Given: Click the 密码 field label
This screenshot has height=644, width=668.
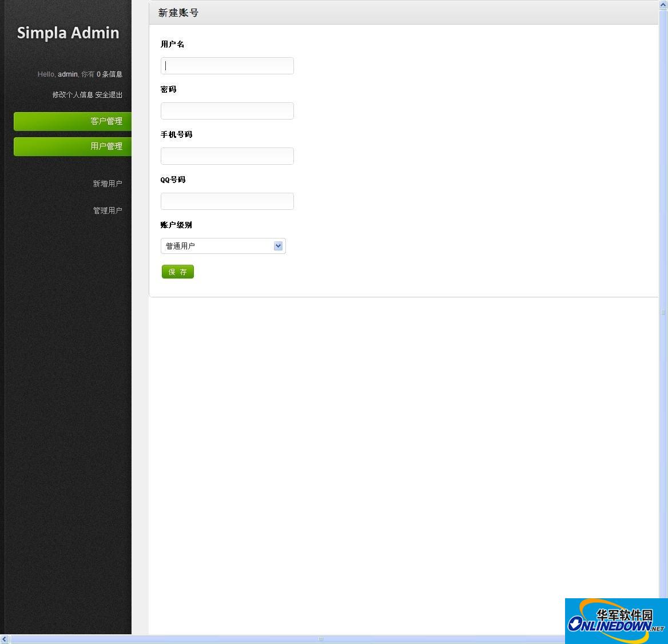Looking at the screenshot, I should click(x=168, y=89).
